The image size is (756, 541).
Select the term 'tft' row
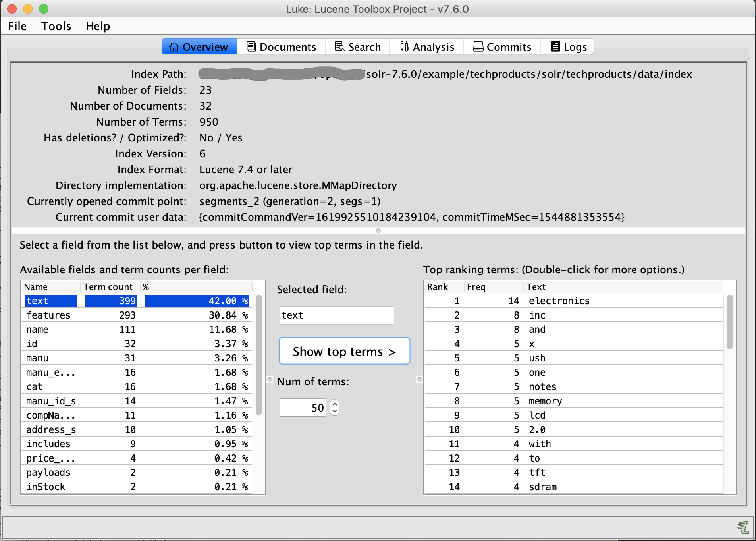click(574, 472)
